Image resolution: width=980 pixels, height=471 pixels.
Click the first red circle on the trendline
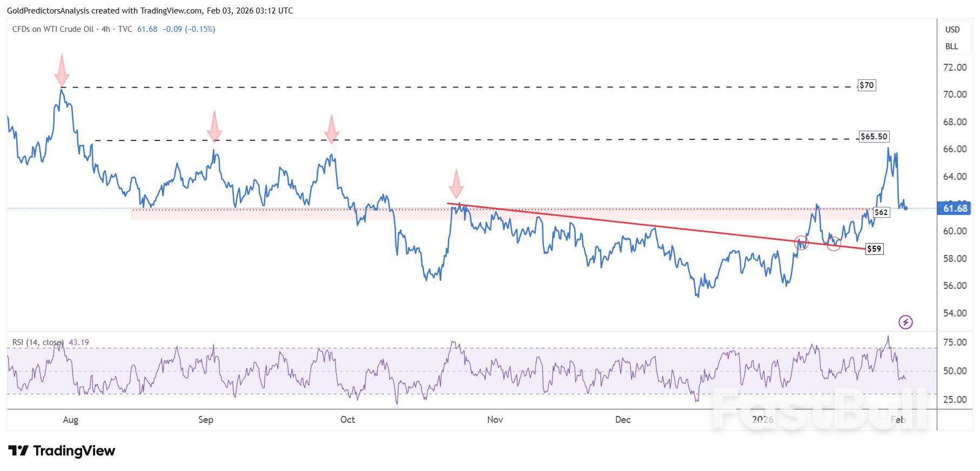(x=801, y=243)
